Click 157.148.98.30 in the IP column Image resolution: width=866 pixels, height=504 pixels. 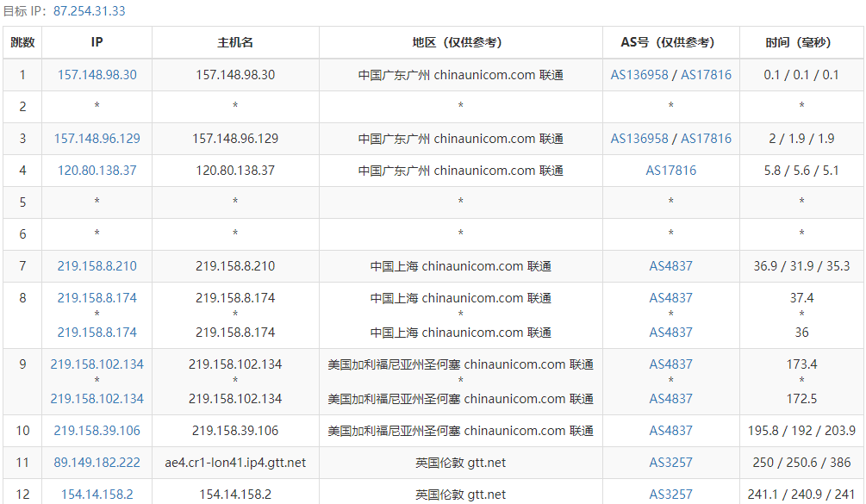click(97, 75)
